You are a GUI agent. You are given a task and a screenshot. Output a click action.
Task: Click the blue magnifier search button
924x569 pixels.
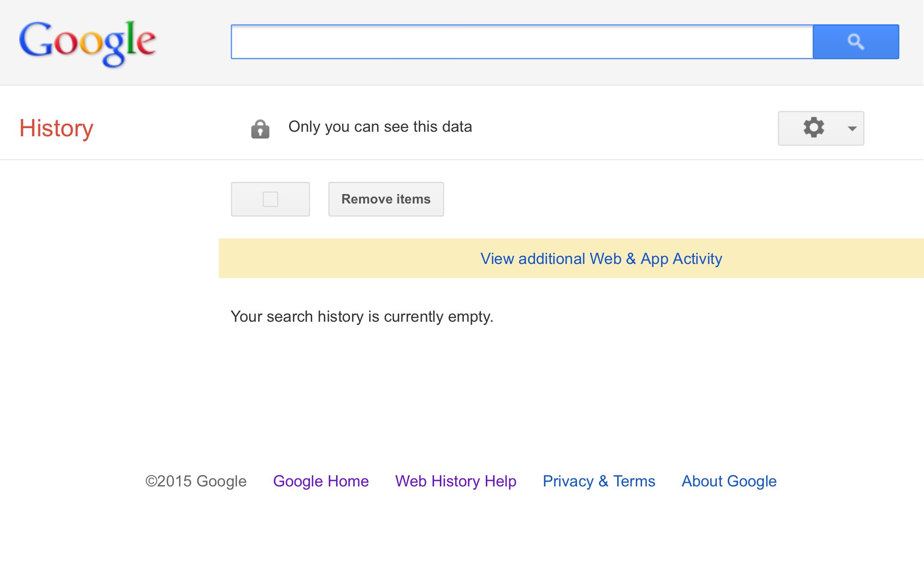pyautogui.click(x=855, y=42)
